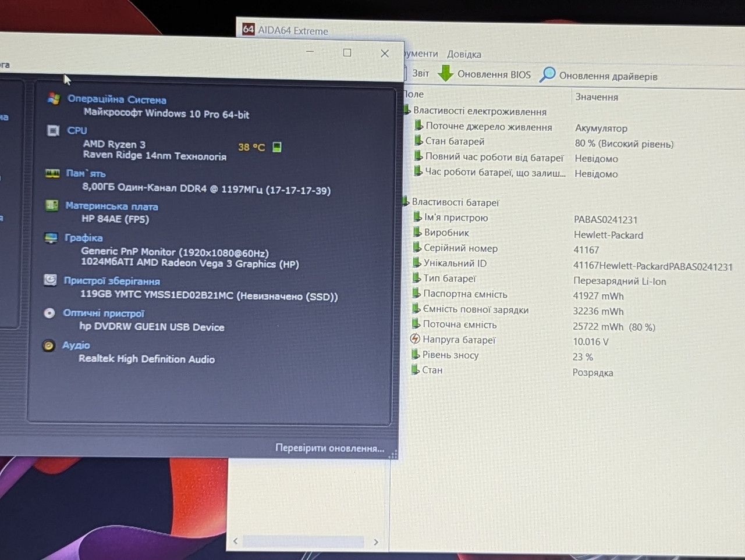This screenshot has width=745, height=560.
Task: Click the battery icon next to Поточне джерело живлення
Action: (x=418, y=125)
